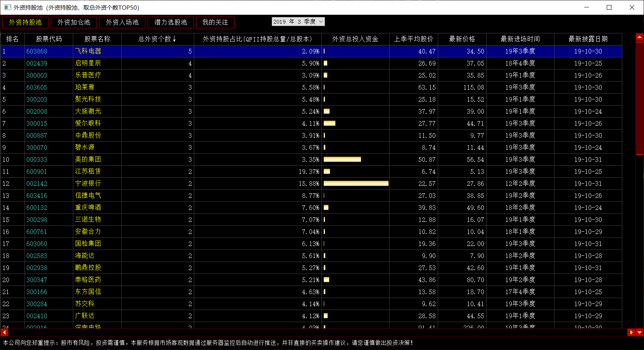Click the app icon in title bar

tap(7, 7)
